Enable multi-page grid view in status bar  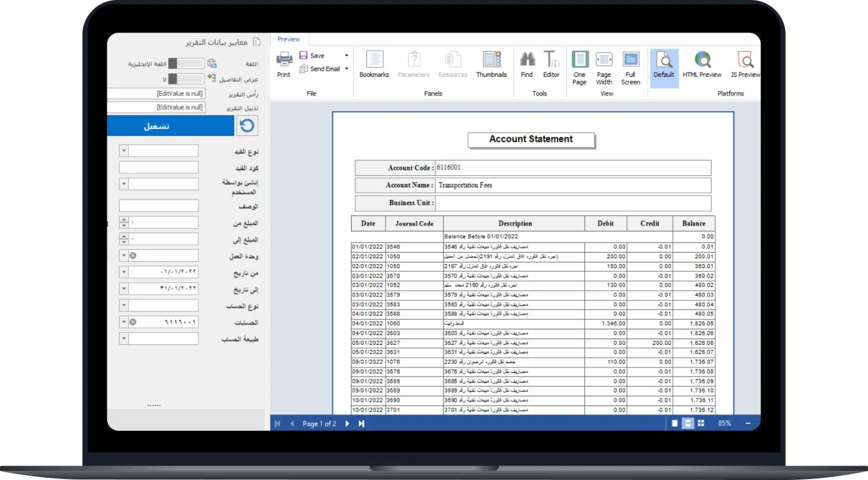(x=701, y=423)
